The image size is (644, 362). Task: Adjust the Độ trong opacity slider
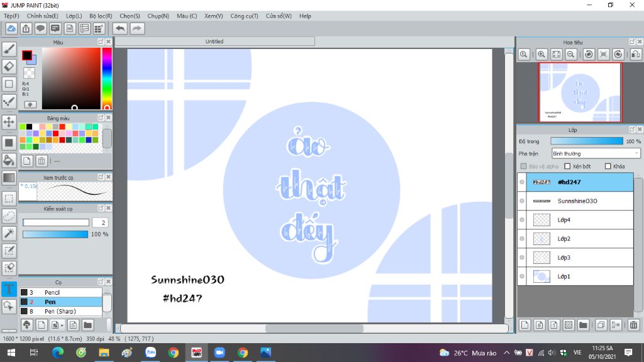(x=587, y=141)
